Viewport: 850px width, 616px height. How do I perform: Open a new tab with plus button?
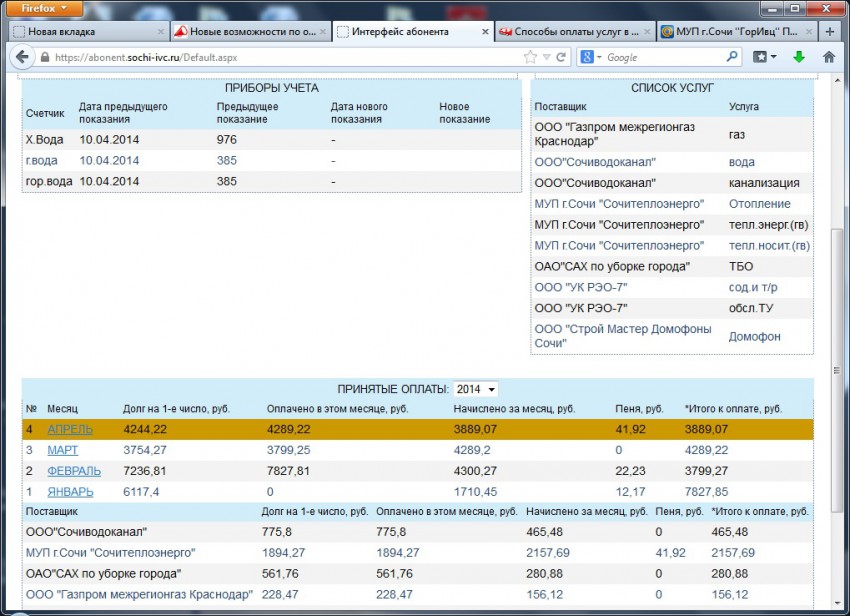[831, 31]
